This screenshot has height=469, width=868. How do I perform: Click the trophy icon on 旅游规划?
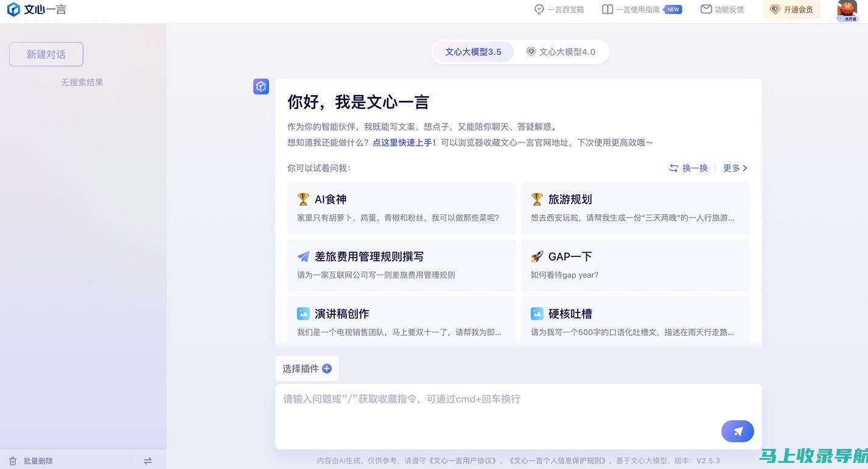pyautogui.click(x=537, y=199)
